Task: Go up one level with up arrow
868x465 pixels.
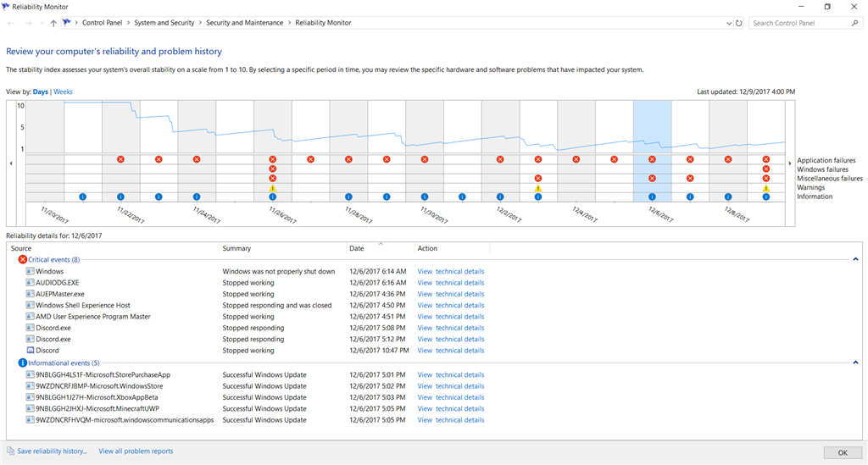Action: point(53,23)
